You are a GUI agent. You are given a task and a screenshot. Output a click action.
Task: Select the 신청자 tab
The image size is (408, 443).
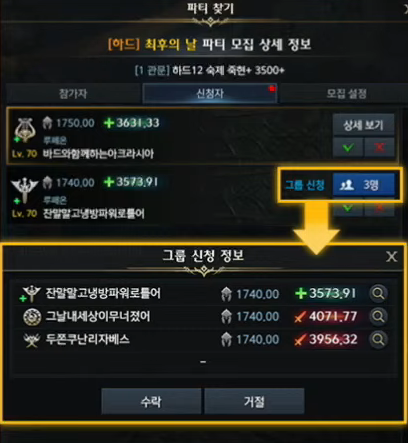[210, 94]
